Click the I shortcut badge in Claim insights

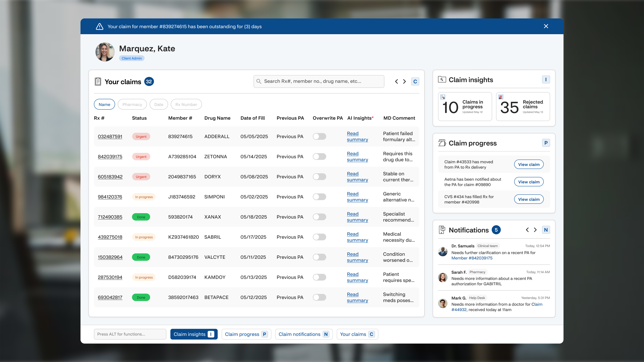(x=546, y=80)
